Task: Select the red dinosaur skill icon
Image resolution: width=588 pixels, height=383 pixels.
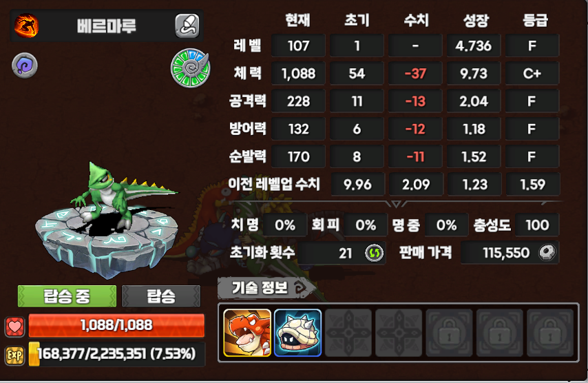Action: coord(246,333)
